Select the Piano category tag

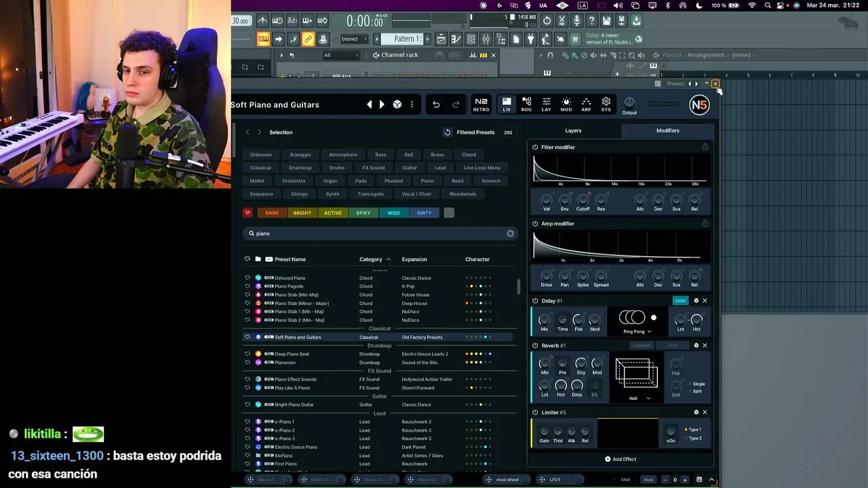pyautogui.click(x=427, y=181)
